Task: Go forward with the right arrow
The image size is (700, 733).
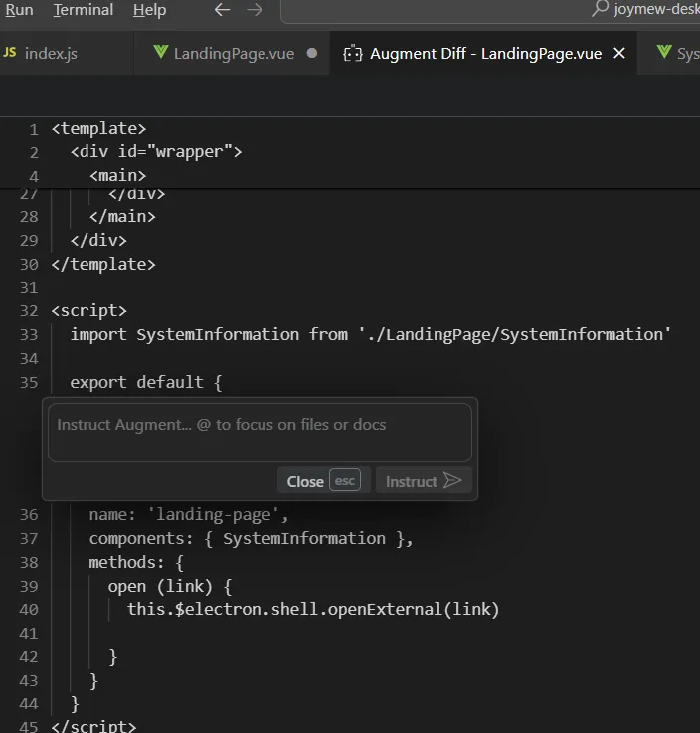Action: (255, 10)
